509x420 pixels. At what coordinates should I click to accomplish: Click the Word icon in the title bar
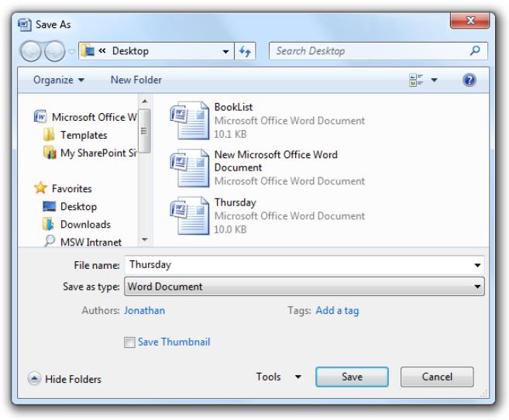25,25
